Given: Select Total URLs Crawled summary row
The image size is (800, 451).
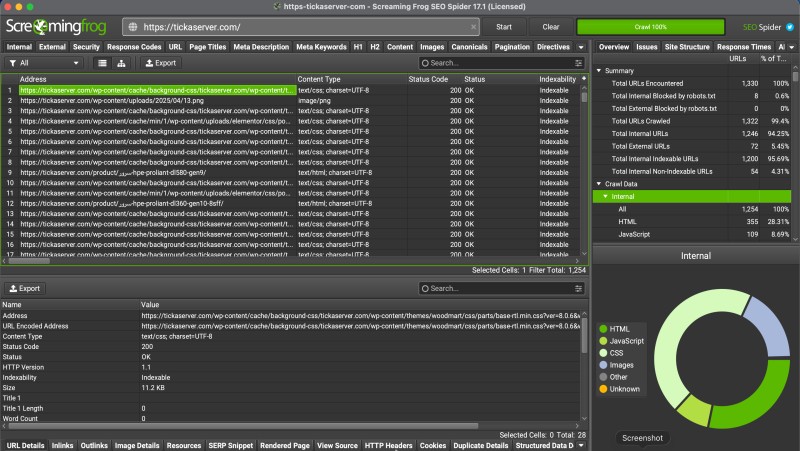Looking at the screenshot, I should click(692, 121).
